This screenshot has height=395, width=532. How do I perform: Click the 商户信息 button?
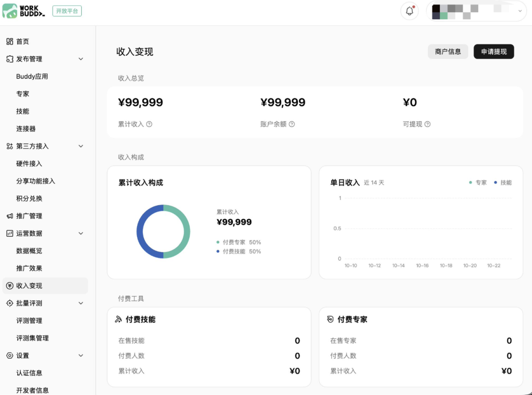point(448,52)
